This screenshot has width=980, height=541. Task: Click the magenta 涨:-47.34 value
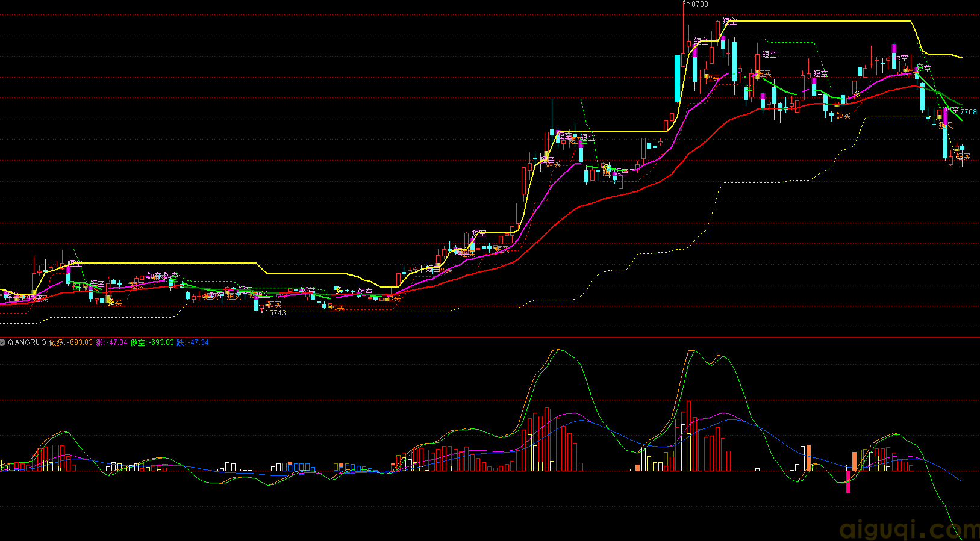tap(112, 342)
